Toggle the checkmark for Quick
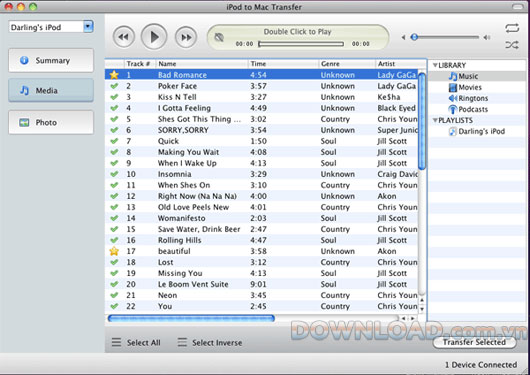Image resolution: width=530 pixels, height=375 pixels. (x=114, y=141)
